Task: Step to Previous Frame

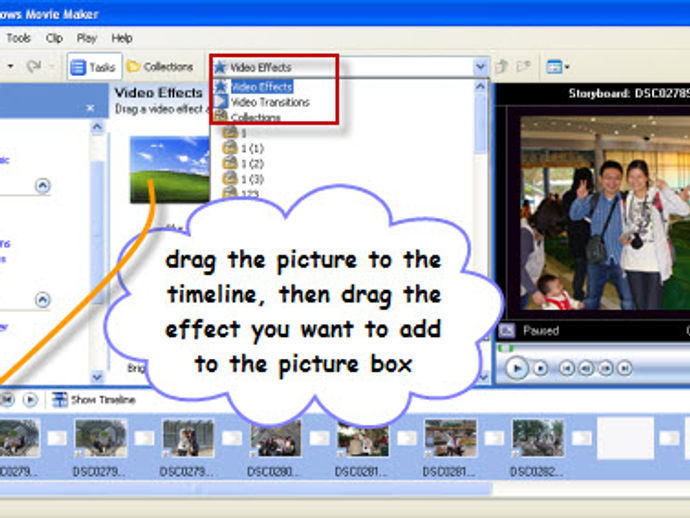Action: (x=586, y=368)
